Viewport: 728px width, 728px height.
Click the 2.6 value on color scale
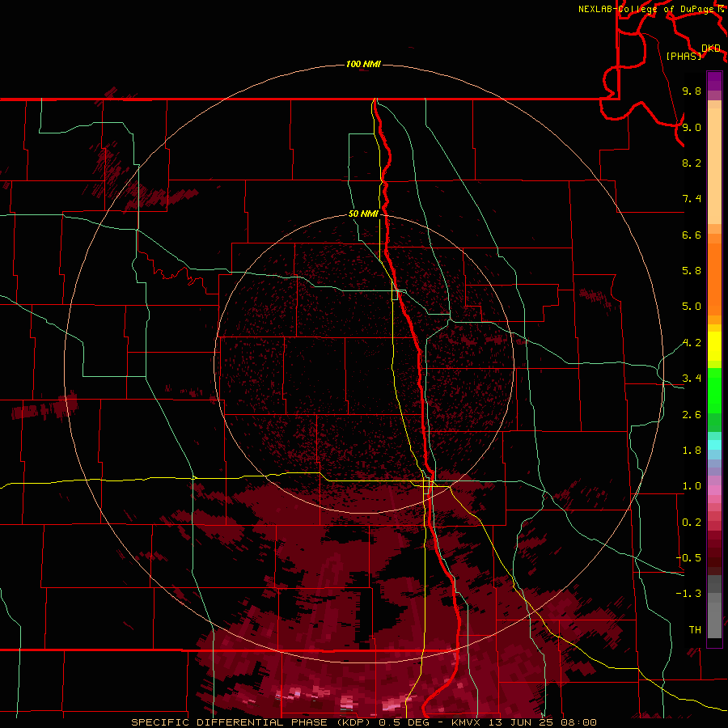point(692,415)
